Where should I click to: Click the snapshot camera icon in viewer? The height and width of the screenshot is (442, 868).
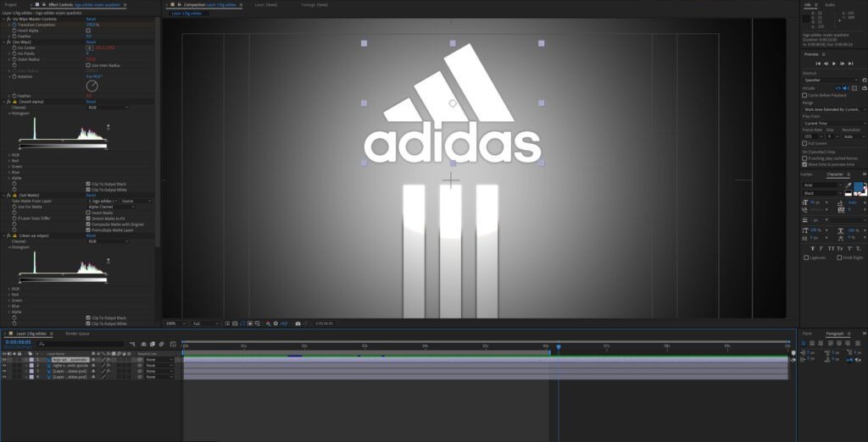point(298,323)
